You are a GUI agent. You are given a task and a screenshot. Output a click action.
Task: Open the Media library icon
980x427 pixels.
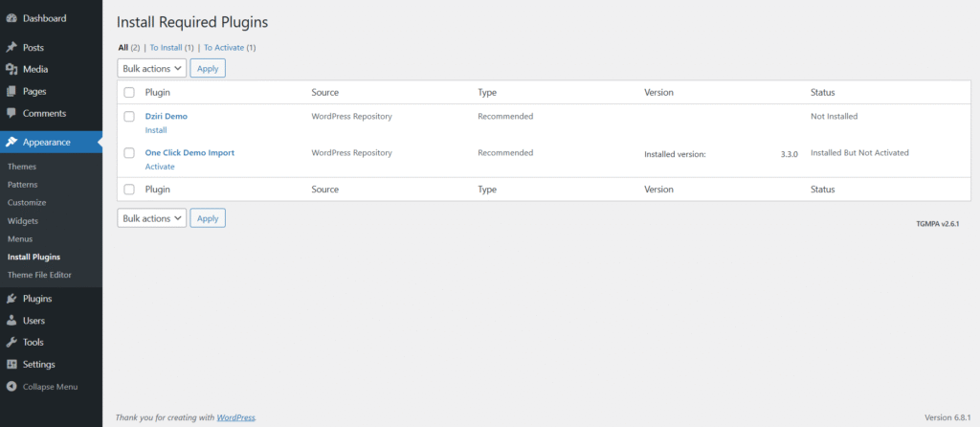click(x=11, y=69)
